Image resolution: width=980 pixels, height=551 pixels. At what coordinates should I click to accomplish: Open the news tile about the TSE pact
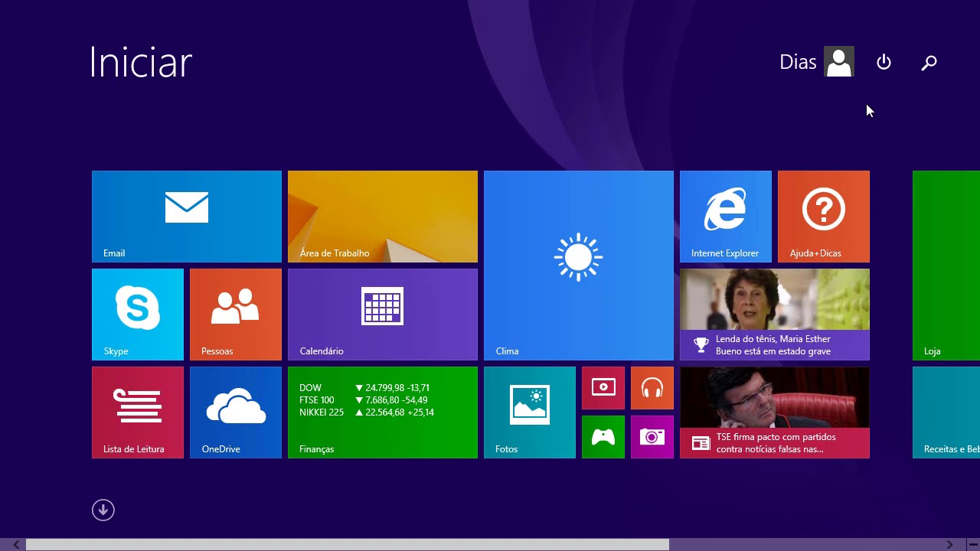tap(775, 412)
